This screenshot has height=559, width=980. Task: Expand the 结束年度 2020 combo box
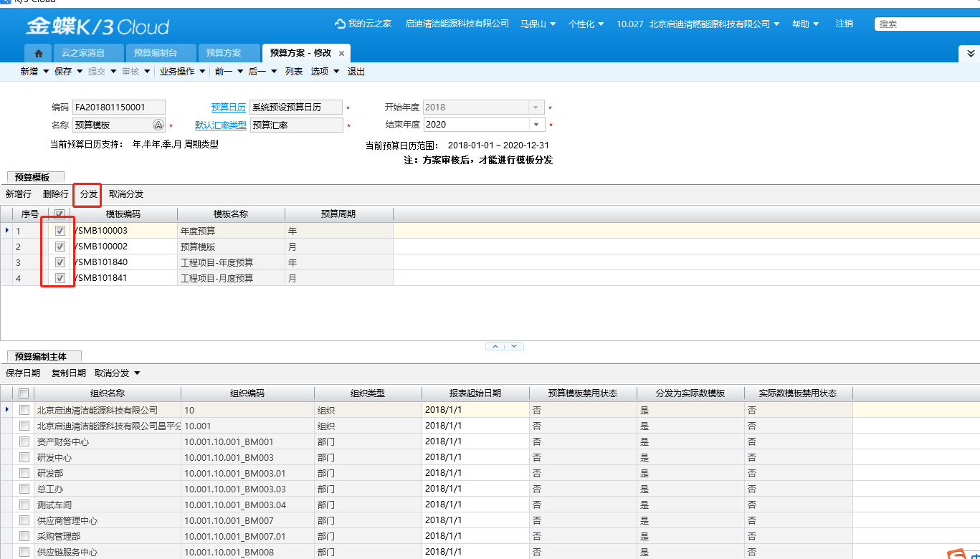click(536, 125)
